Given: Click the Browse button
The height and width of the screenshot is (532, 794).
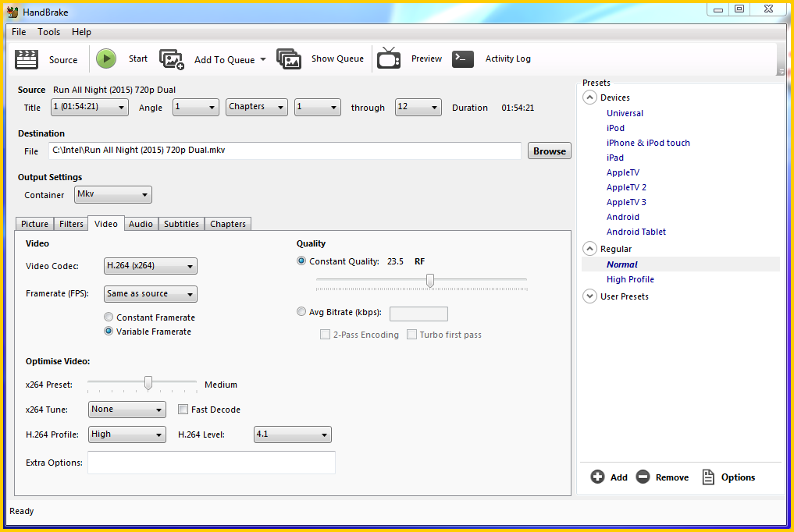Looking at the screenshot, I should click(550, 151).
